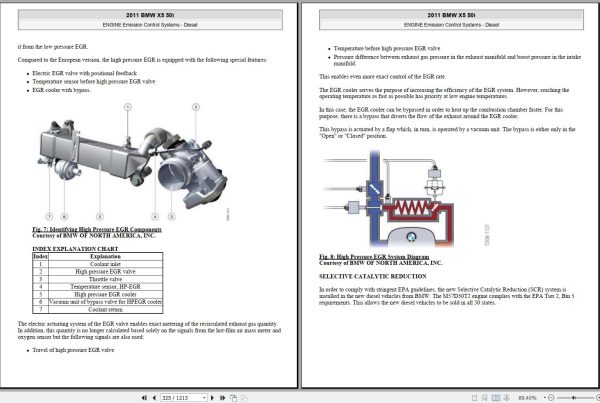Click the Fig. 7 caption link
This screenshot has height=403, width=600.
(97, 229)
